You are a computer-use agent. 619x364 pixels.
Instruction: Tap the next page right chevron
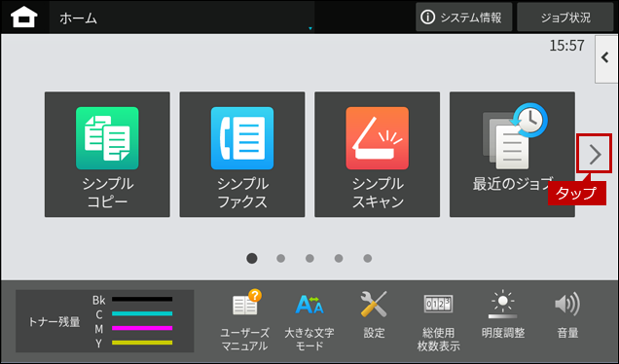[595, 154]
